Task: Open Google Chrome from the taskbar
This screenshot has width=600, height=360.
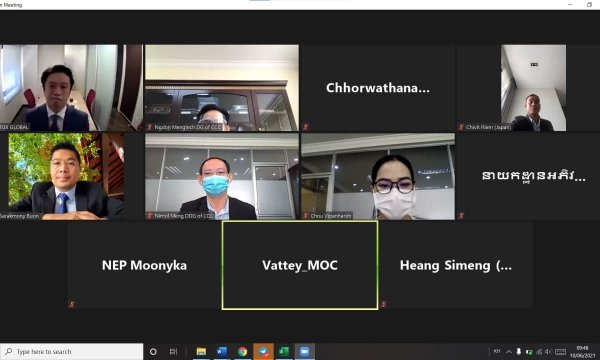Action: tap(242, 352)
